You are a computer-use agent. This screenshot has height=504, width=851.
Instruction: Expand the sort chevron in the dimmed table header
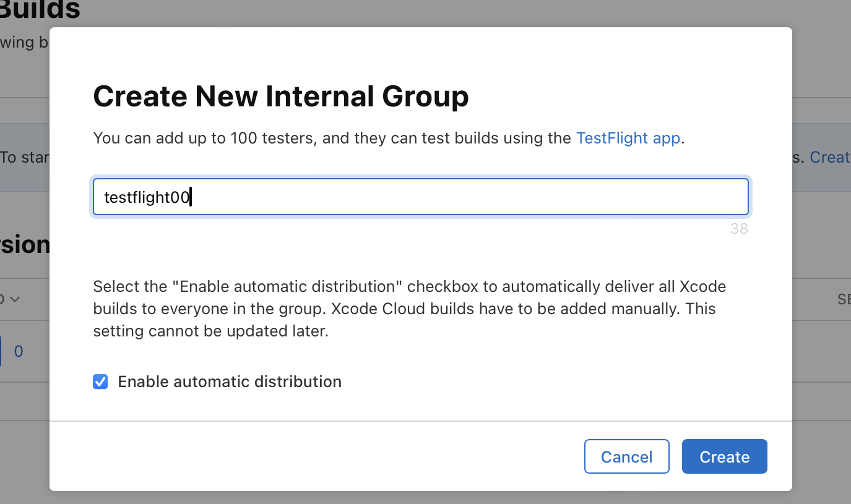pyautogui.click(x=15, y=299)
